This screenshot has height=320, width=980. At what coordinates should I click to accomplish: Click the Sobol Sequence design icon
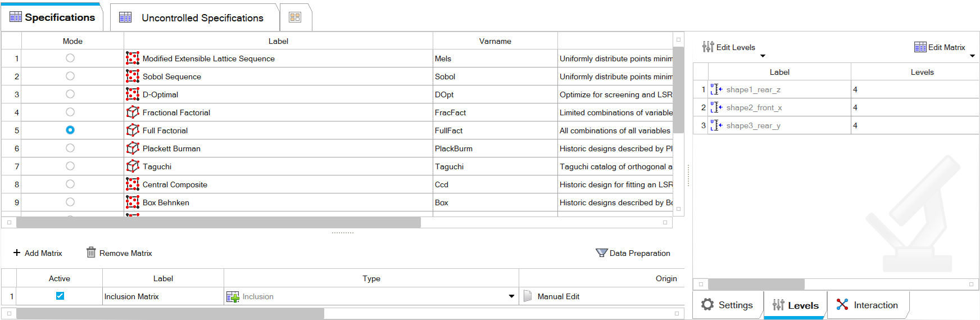click(133, 76)
